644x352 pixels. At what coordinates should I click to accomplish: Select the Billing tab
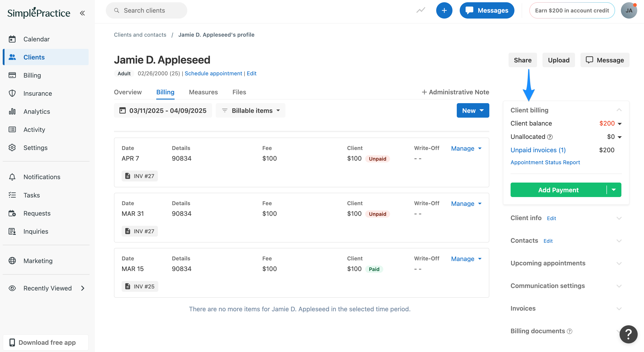165,92
